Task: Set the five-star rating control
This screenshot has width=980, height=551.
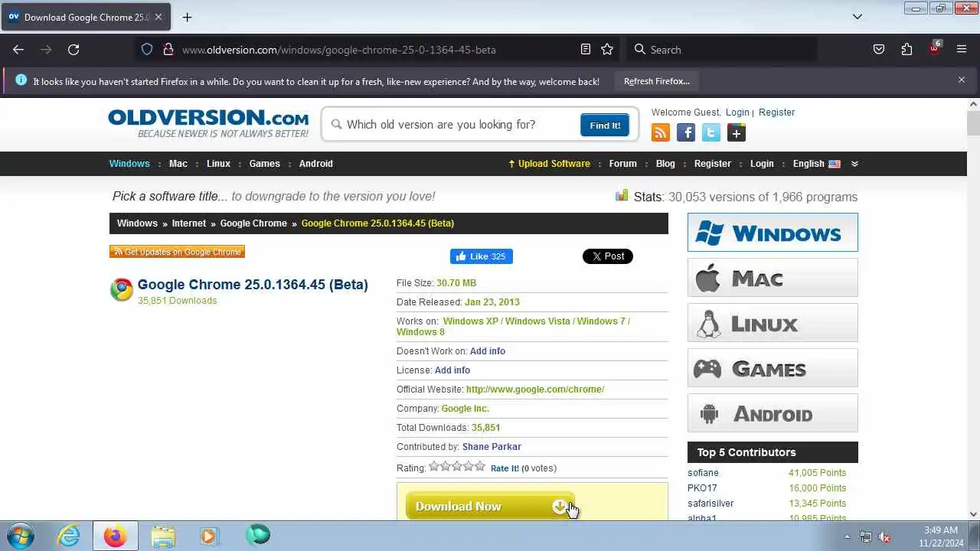Action: tap(457, 466)
